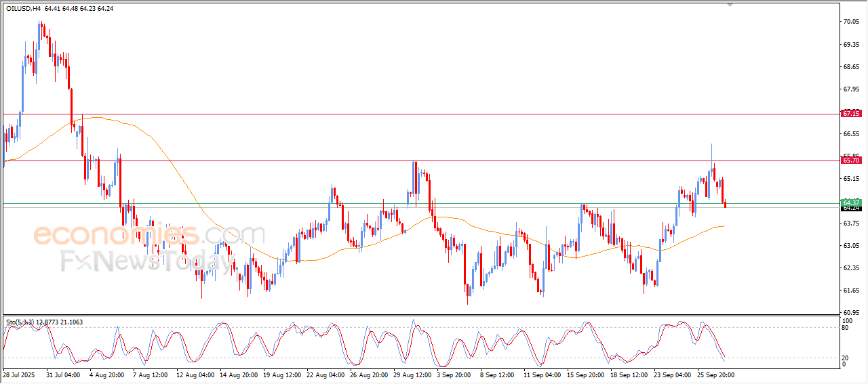This screenshot has height=384, width=868.
Task: Select the green horizontal line at 64.37
Action: [420, 203]
